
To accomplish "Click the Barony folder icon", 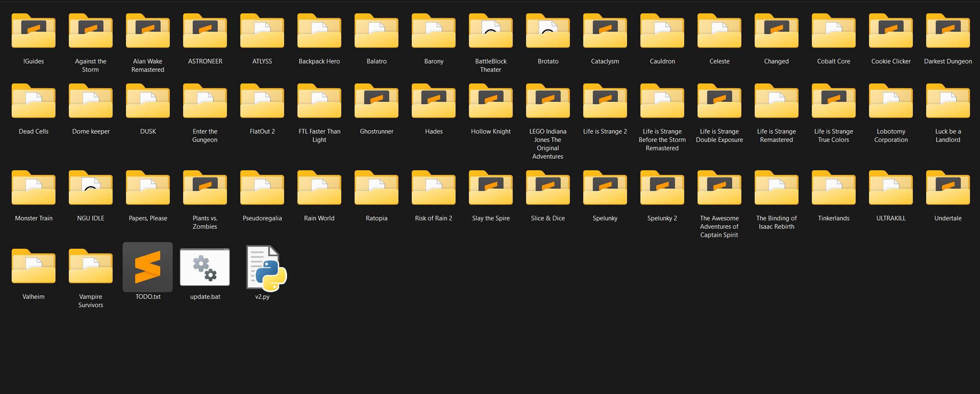I will (433, 30).
